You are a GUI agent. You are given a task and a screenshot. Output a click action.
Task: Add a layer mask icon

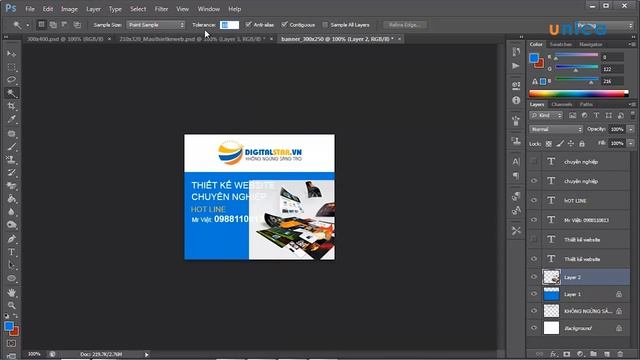(567, 354)
